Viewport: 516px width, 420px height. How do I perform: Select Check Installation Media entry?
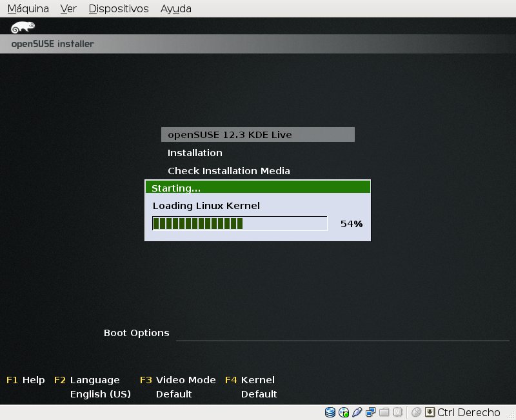pyautogui.click(x=229, y=171)
